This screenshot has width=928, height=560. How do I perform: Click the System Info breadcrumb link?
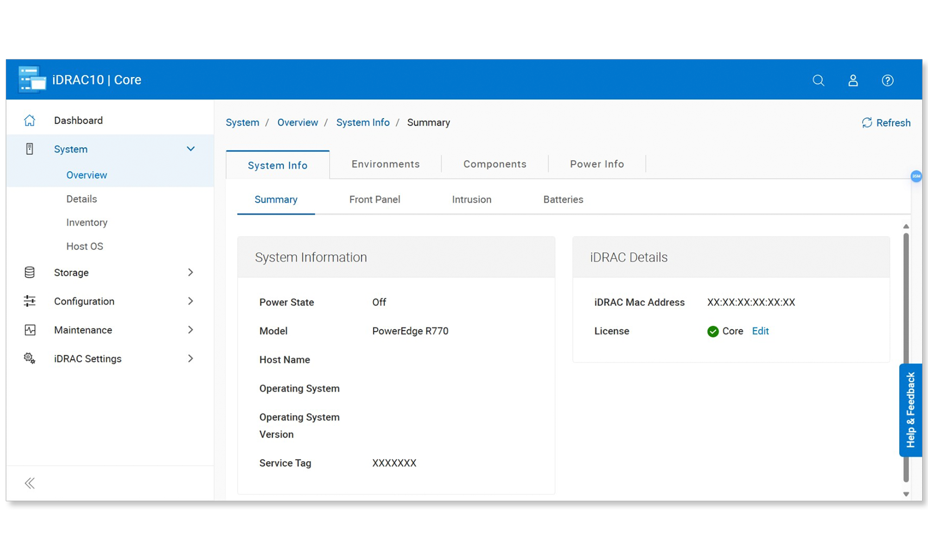click(x=363, y=123)
